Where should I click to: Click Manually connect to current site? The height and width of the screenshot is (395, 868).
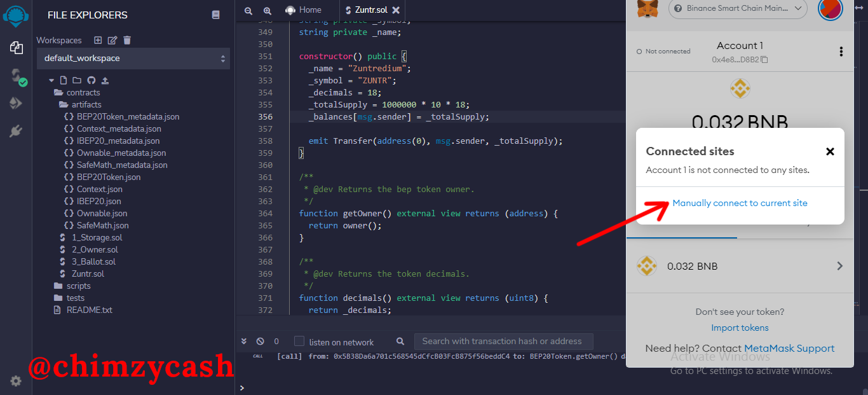[x=740, y=204]
